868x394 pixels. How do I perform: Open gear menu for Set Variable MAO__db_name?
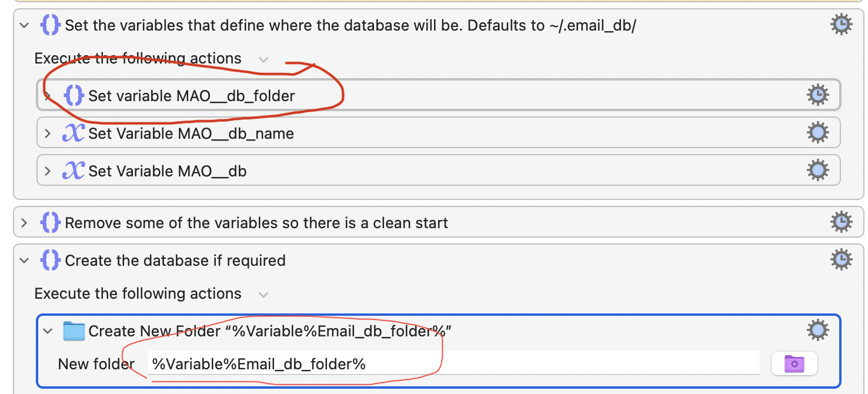tap(817, 133)
